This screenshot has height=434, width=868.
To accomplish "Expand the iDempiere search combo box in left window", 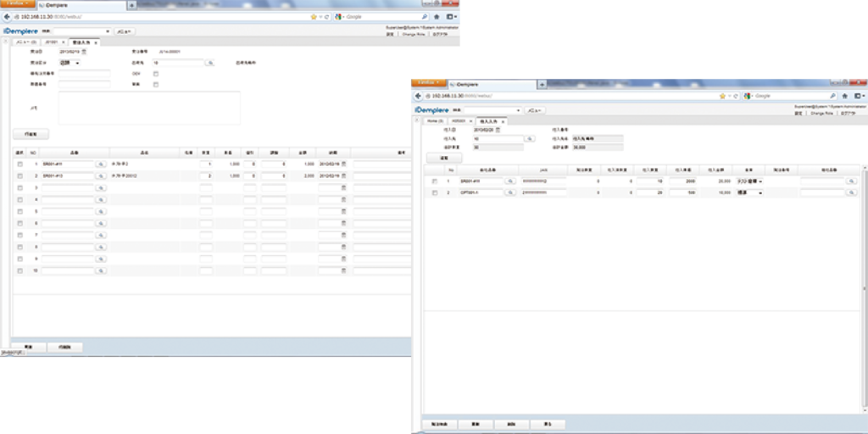I will [x=108, y=31].
